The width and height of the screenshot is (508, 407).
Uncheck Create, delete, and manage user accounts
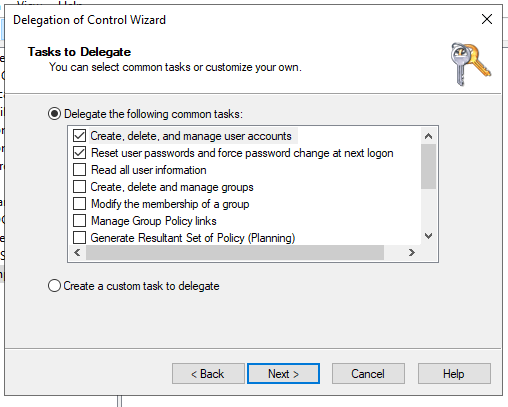click(x=80, y=136)
